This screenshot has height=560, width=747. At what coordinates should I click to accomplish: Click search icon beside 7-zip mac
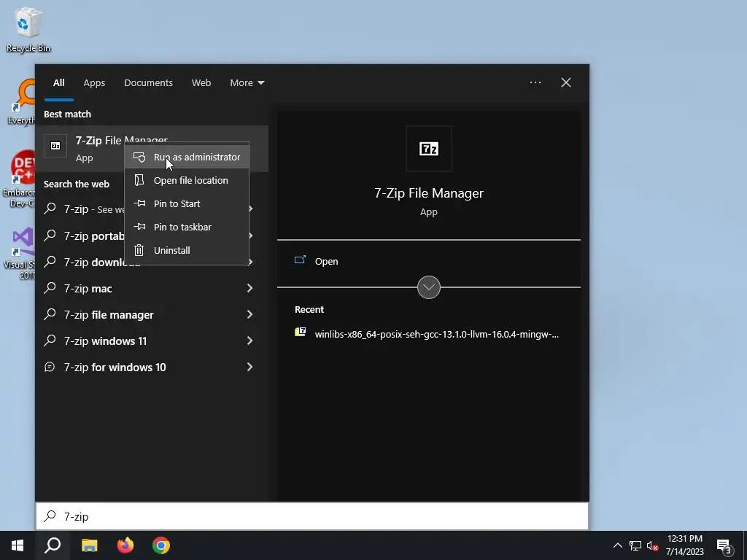(x=50, y=287)
